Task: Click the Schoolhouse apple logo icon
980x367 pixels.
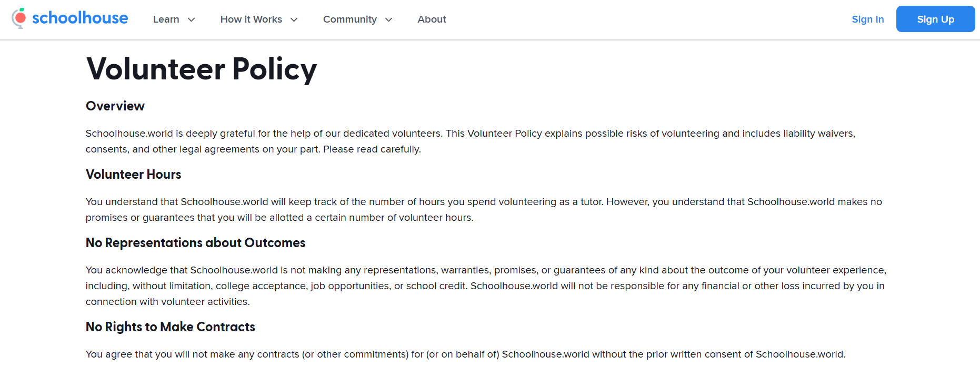Action: pyautogui.click(x=19, y=18)
